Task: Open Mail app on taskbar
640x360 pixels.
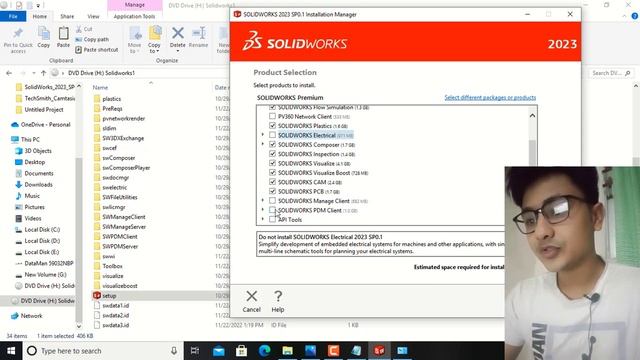Action: pos(218,351)
